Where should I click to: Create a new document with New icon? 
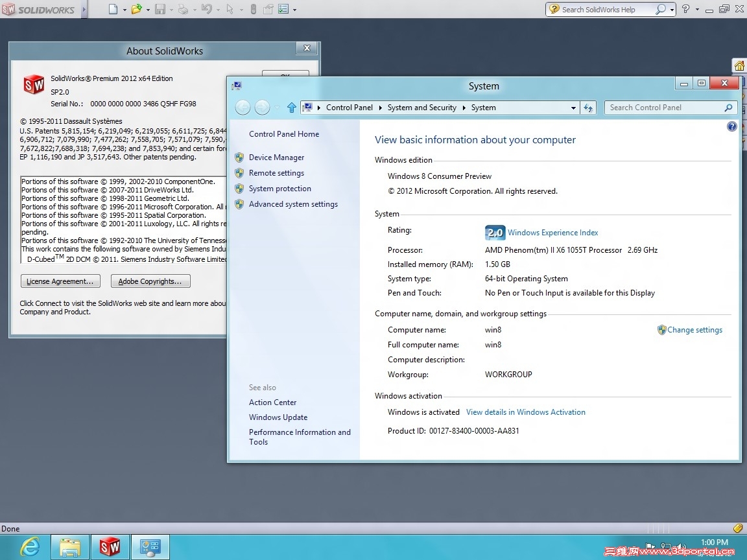113,9
